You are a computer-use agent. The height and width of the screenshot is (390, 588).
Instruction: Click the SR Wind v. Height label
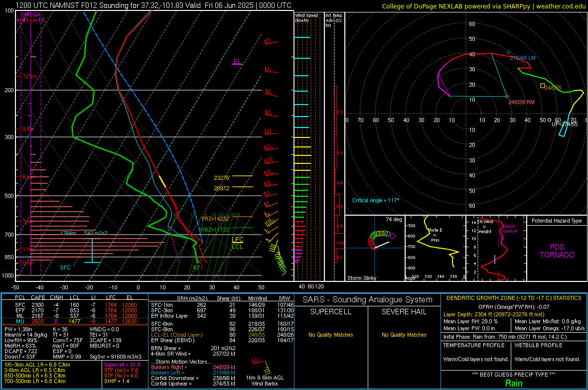tap(485, 227)
